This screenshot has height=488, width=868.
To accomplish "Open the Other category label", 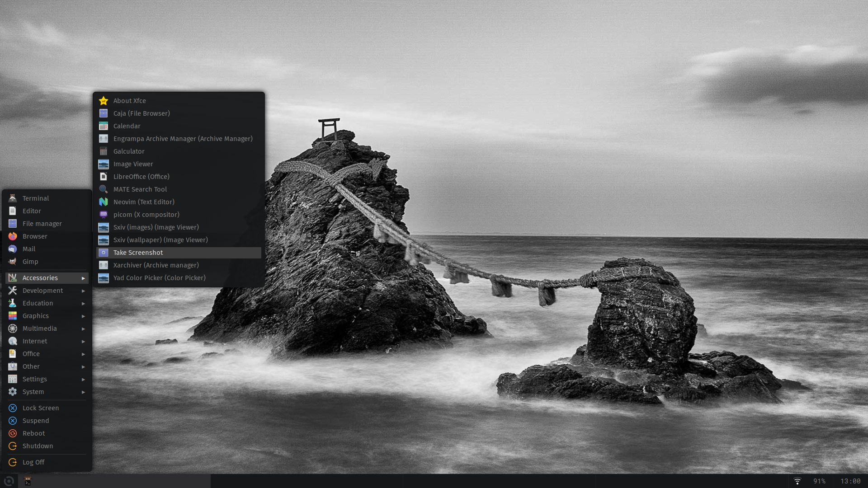I will pos(31,366).
